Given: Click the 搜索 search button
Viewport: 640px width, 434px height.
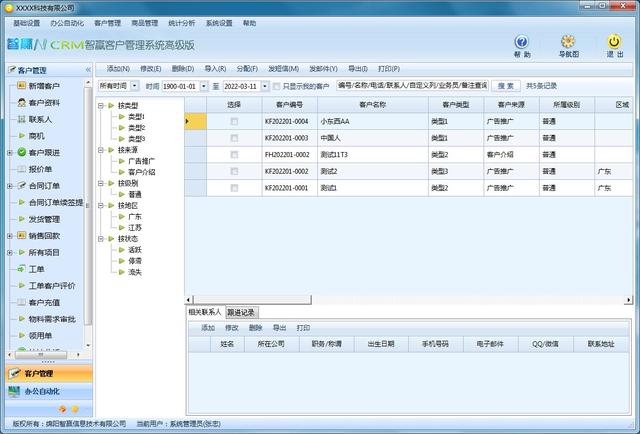Looking at the screenshot, I should pos(505,87).
